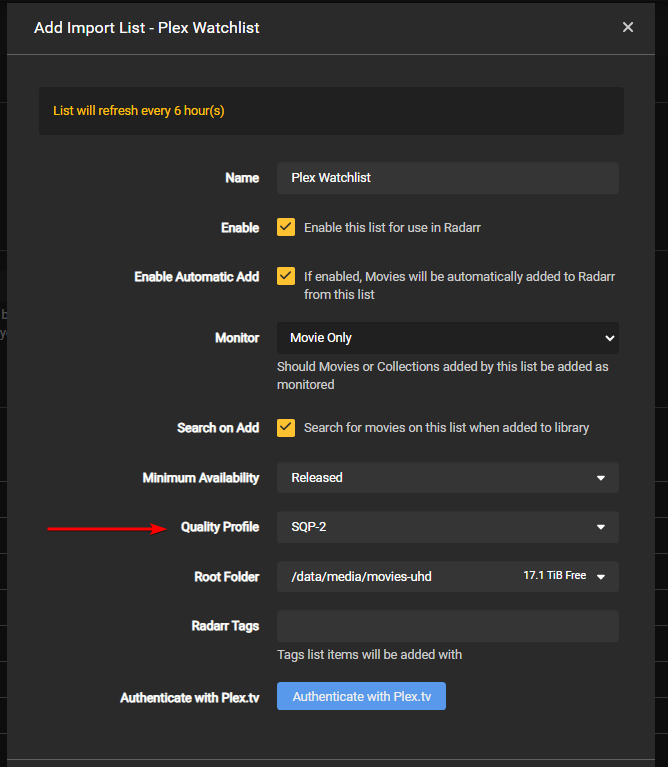
Task: Click the 'Search for movies on this list' text
Action: 446,428
